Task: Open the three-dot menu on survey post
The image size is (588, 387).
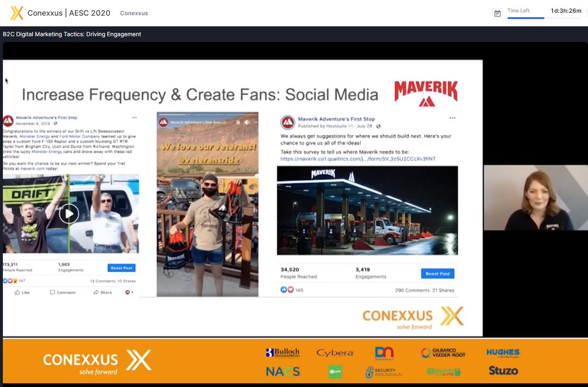Action: click(452, 118)
